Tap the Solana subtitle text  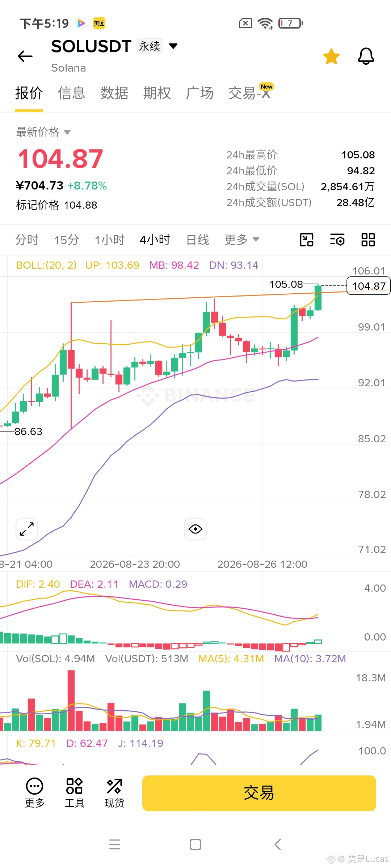tap(68, 68)
